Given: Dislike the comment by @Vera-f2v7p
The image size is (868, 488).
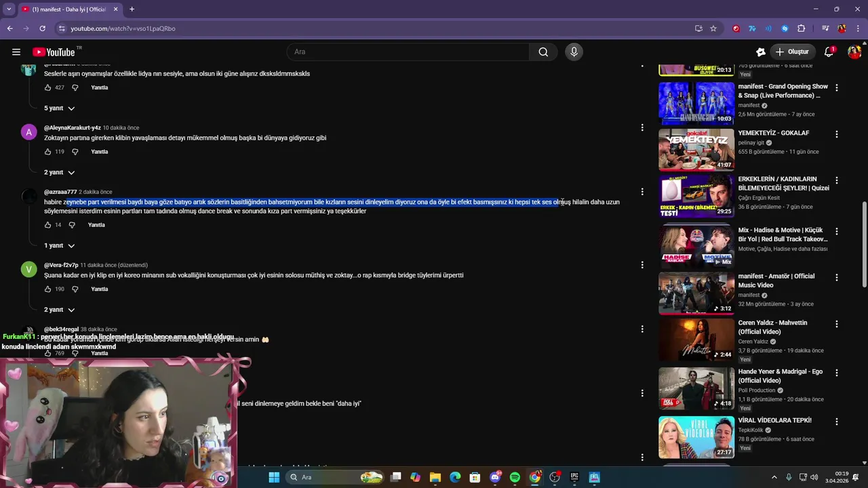Looking at the screenshot, I should click(75, 289).
